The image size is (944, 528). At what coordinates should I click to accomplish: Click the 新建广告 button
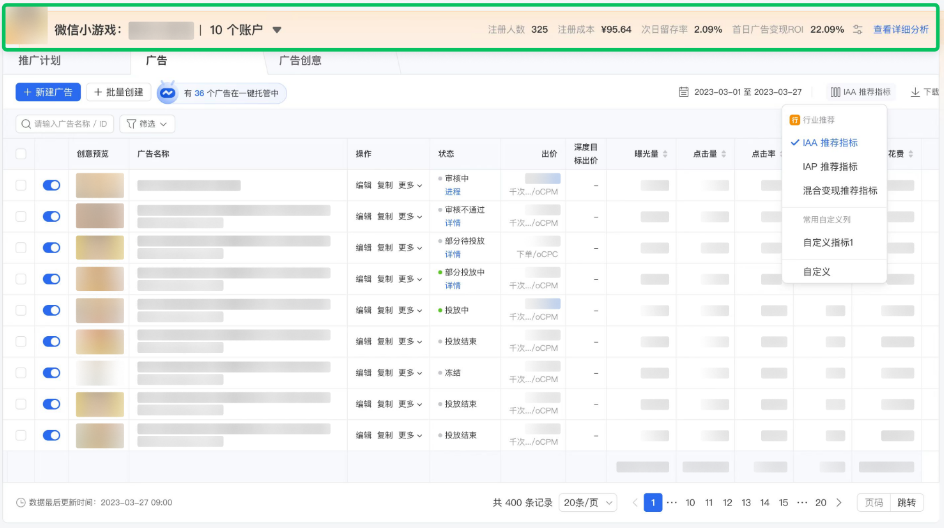pos(48,92)
